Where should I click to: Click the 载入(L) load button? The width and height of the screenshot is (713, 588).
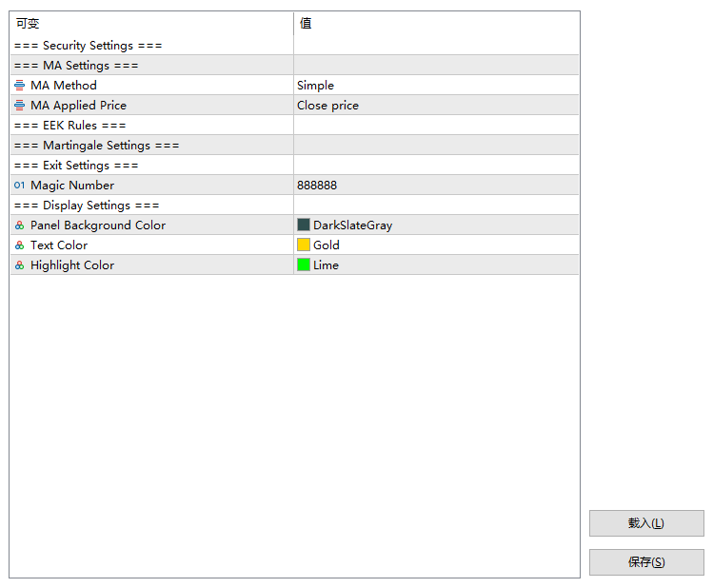coord(646,523)
